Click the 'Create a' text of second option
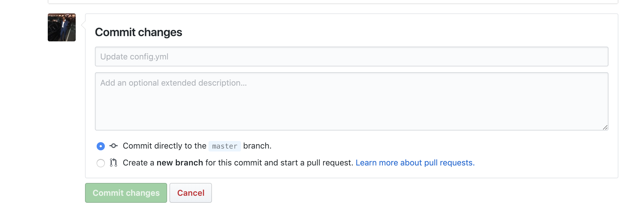 (x=139, y=163)
